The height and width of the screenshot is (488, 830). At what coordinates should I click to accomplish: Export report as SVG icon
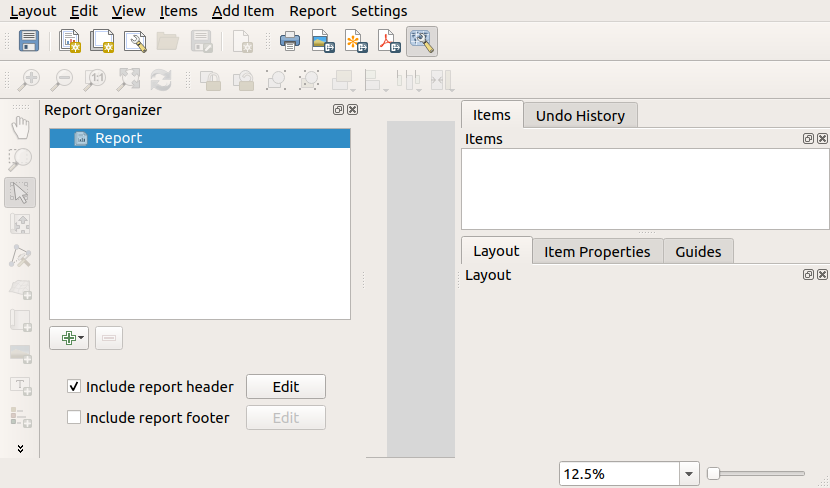tap(355, 41)
